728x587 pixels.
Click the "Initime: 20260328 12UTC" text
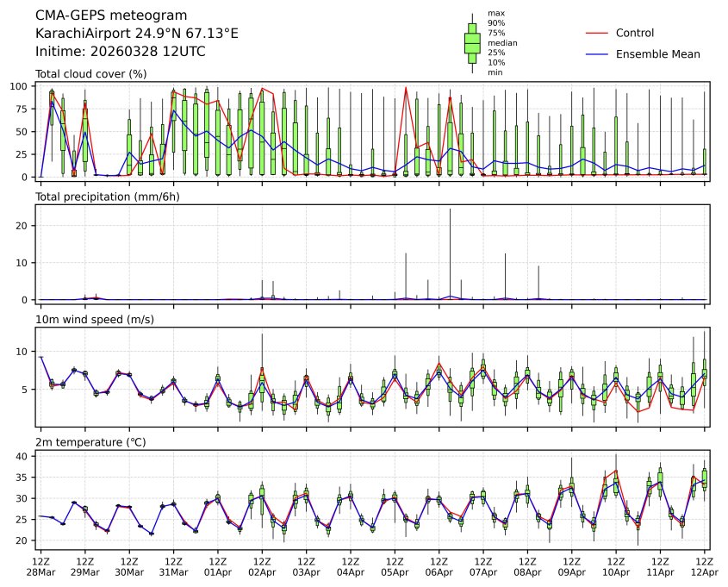pyautogui.click(x=120, y=51)
